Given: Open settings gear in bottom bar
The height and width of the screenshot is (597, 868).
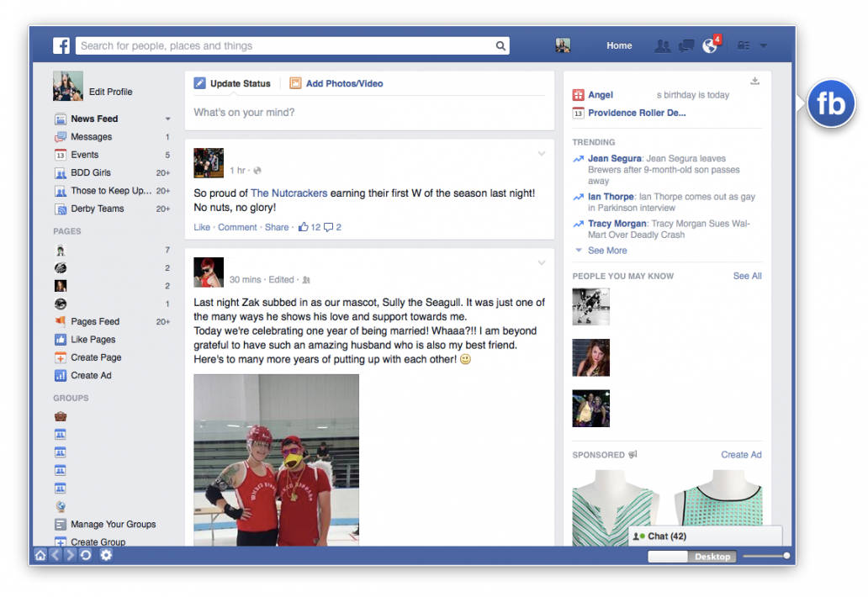Looking at the screenshot, I should click(106, 556).
